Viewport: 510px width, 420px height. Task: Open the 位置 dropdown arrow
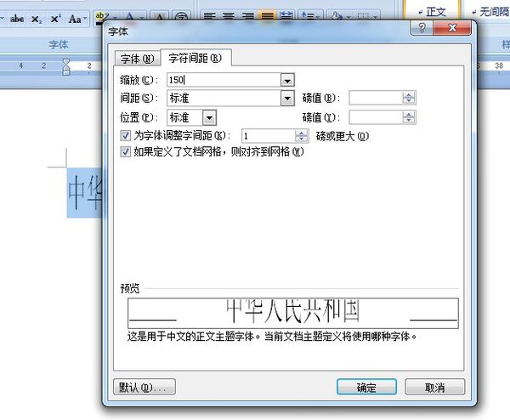(209, 118)
